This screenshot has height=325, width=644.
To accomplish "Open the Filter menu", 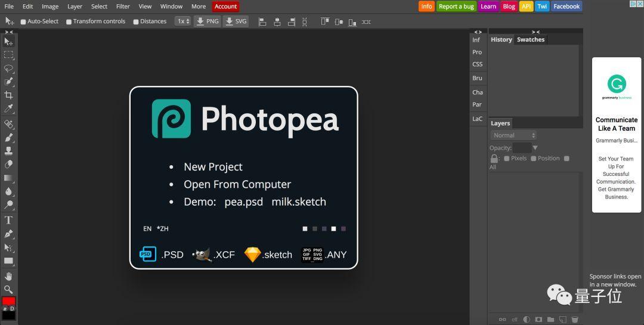I will click(x=123, y=7).
